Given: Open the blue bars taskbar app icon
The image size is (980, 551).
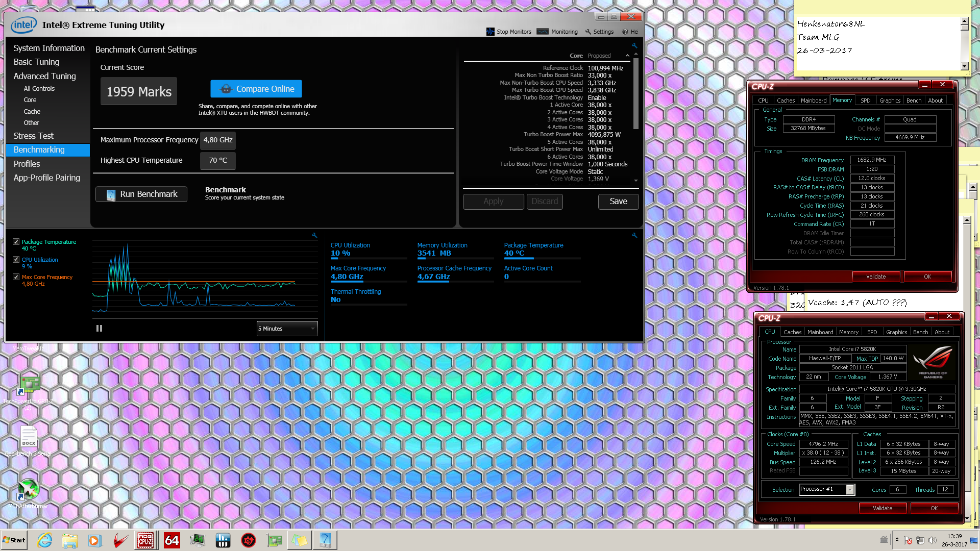Looking at the screenshot, I should (x=223, y=540).
